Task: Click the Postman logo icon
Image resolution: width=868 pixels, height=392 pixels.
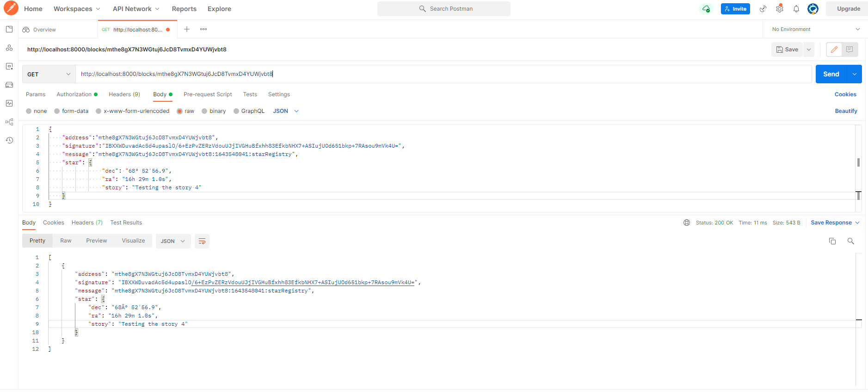Action: point(11,8)
